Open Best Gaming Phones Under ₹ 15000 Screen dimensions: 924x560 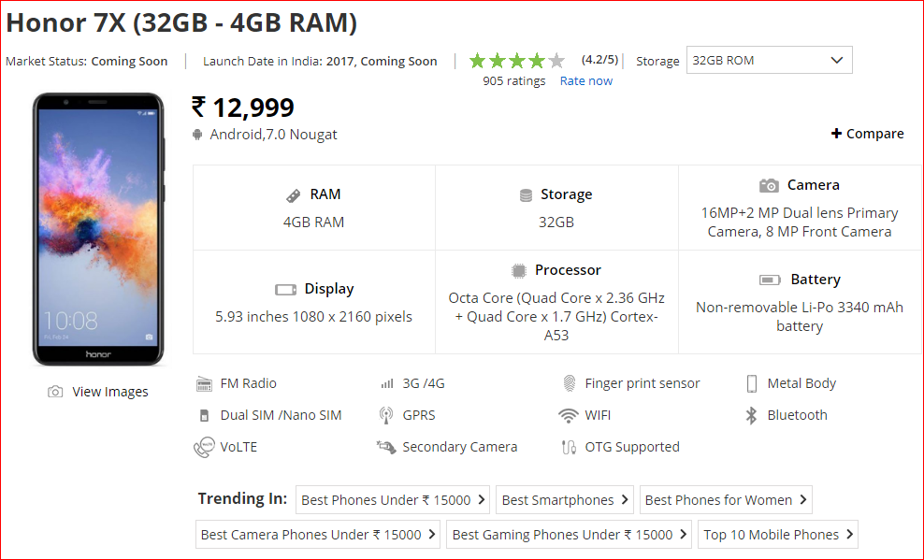(x=570, y=535)
